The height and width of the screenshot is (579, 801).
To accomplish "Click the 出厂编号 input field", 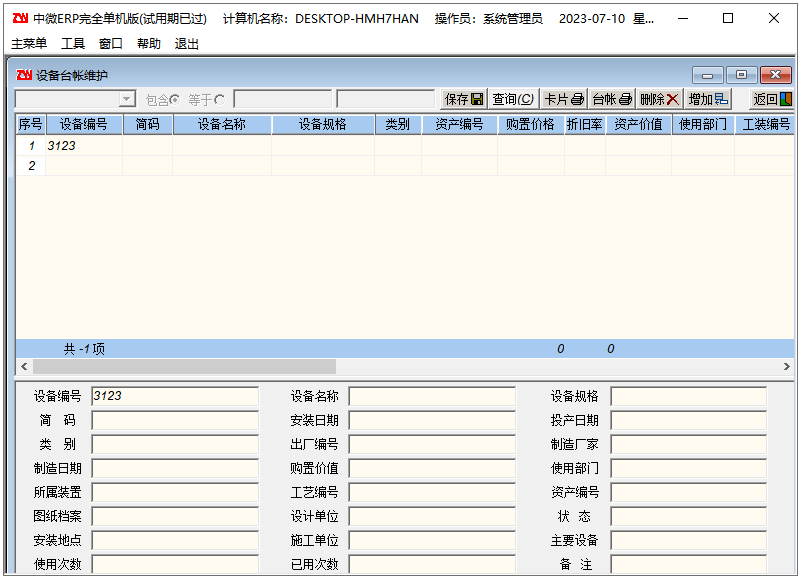I will 432,444.
